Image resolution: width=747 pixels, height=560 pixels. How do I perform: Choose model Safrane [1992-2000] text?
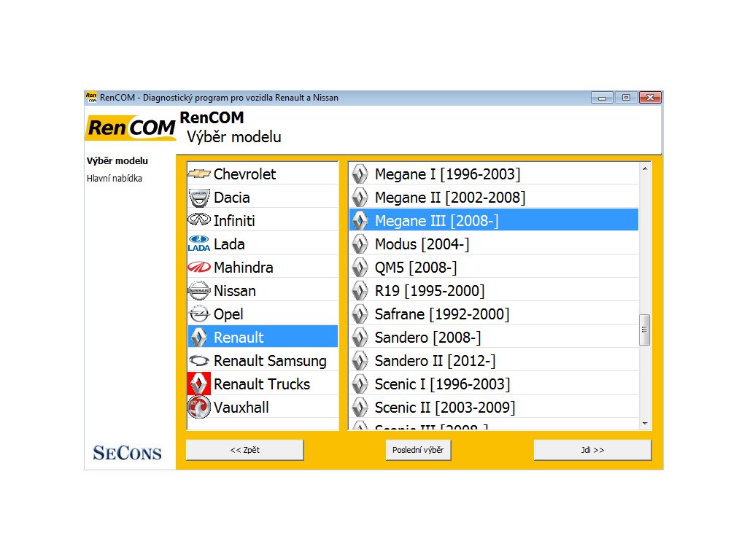tap(442, 314)
